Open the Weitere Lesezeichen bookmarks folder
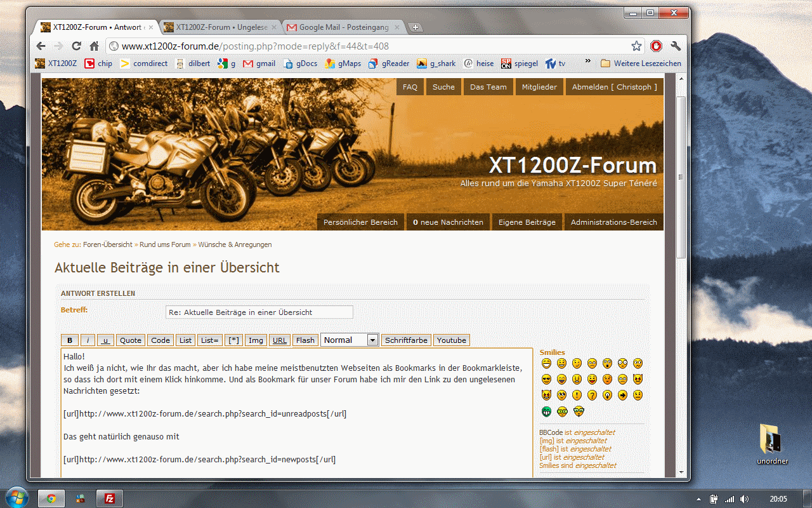 [641, 63]
